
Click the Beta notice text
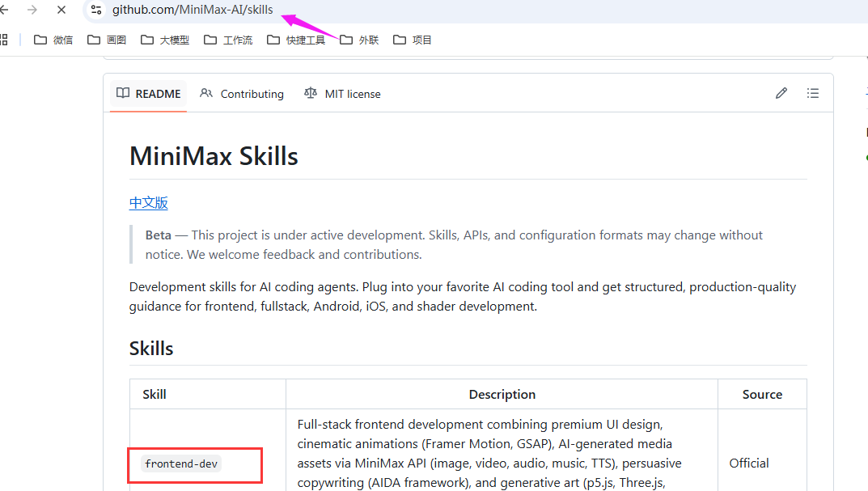[454, 244]
